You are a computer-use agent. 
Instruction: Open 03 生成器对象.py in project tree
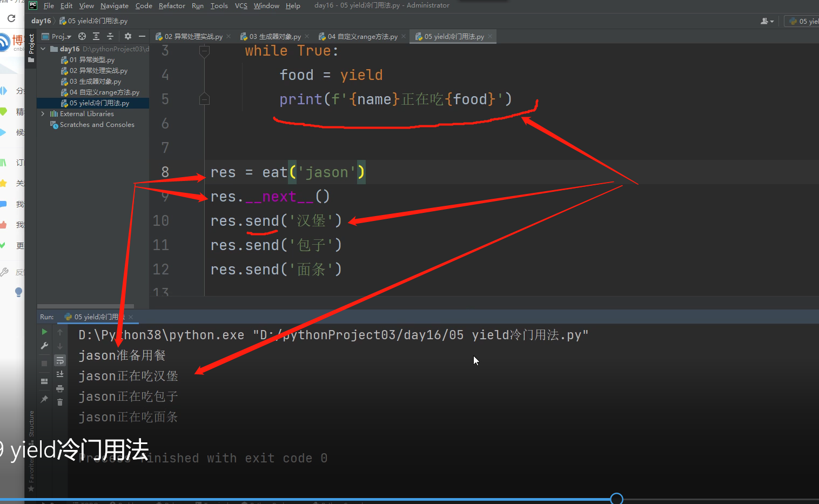pyautogui.click(x=91, y=82)
